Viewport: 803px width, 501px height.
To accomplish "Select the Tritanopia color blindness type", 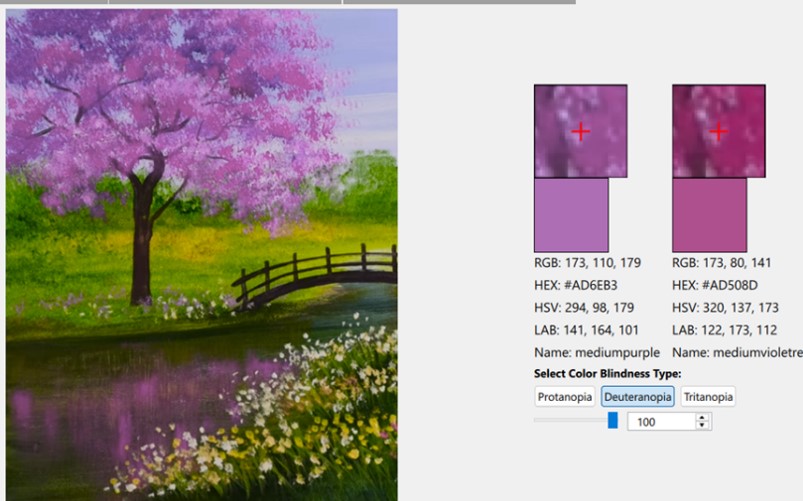I will [708, 397].
